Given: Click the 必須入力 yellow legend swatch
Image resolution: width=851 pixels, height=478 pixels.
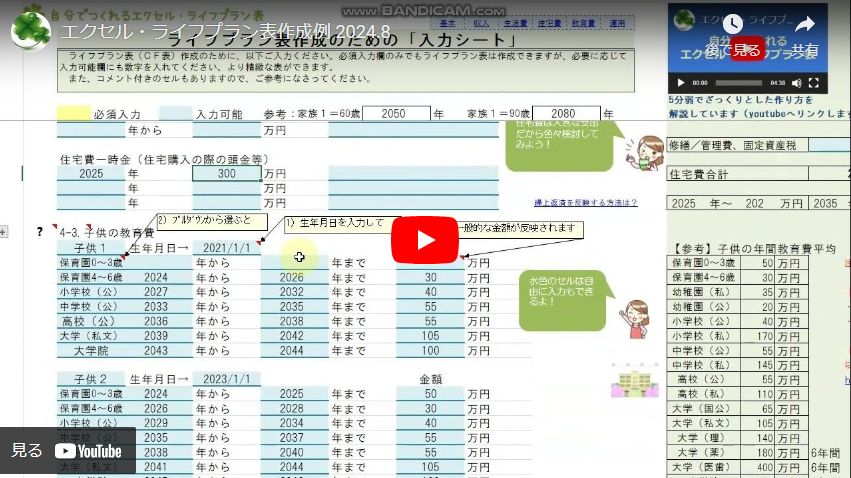Looking at the screenshot, I should [x=74, y=113].
